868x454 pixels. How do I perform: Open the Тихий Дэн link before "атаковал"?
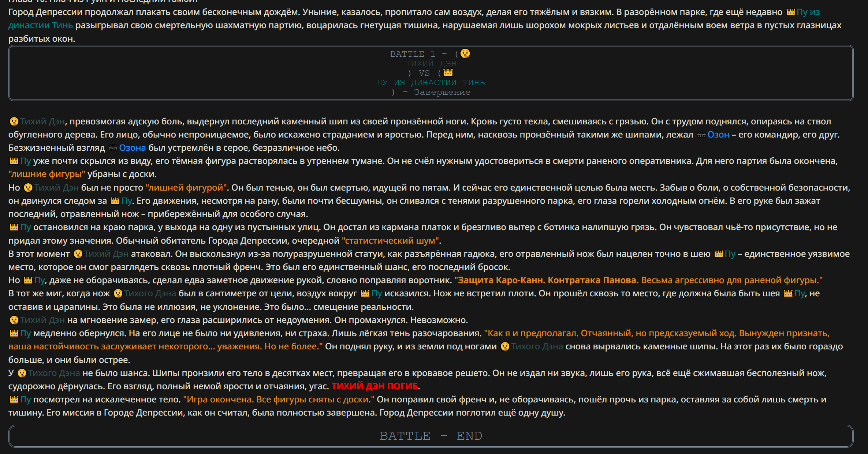click(x=107, y=254)
